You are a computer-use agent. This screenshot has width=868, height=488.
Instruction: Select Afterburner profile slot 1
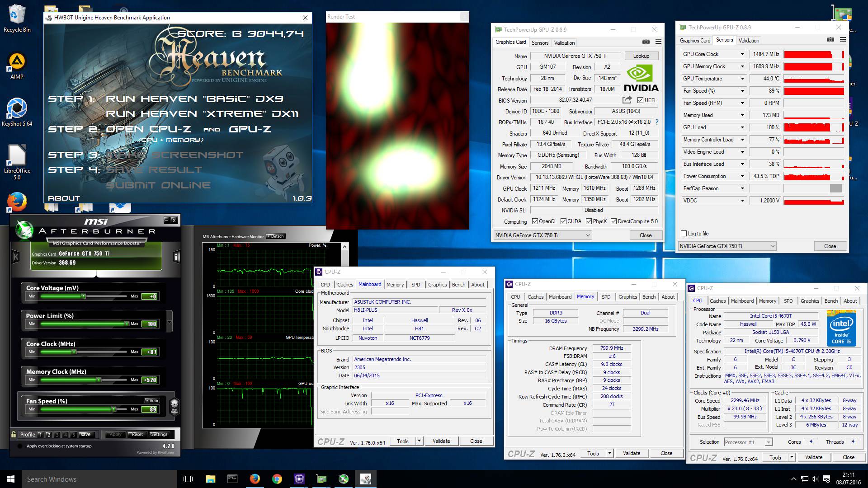40,435
